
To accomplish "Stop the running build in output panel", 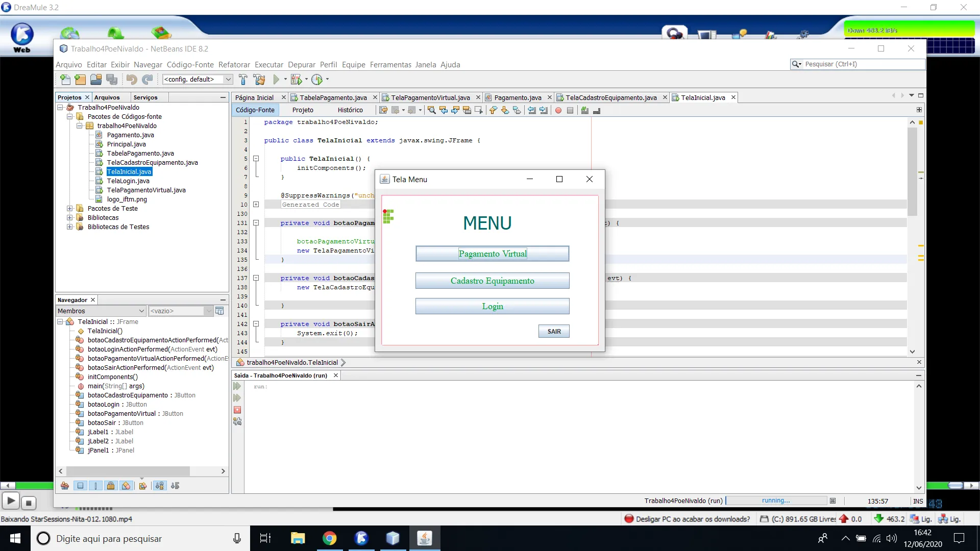I will pos(237,410).
